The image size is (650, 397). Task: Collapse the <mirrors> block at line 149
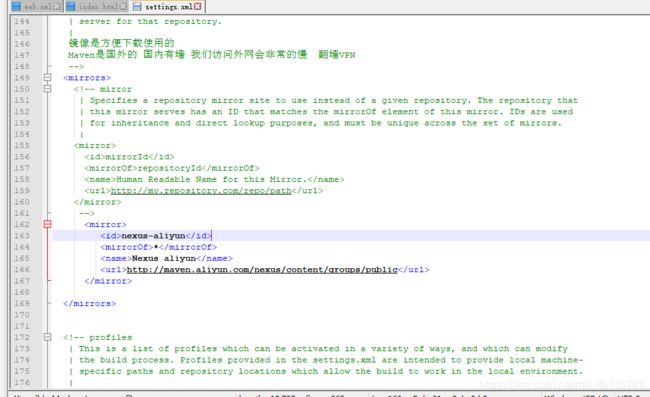48,77
